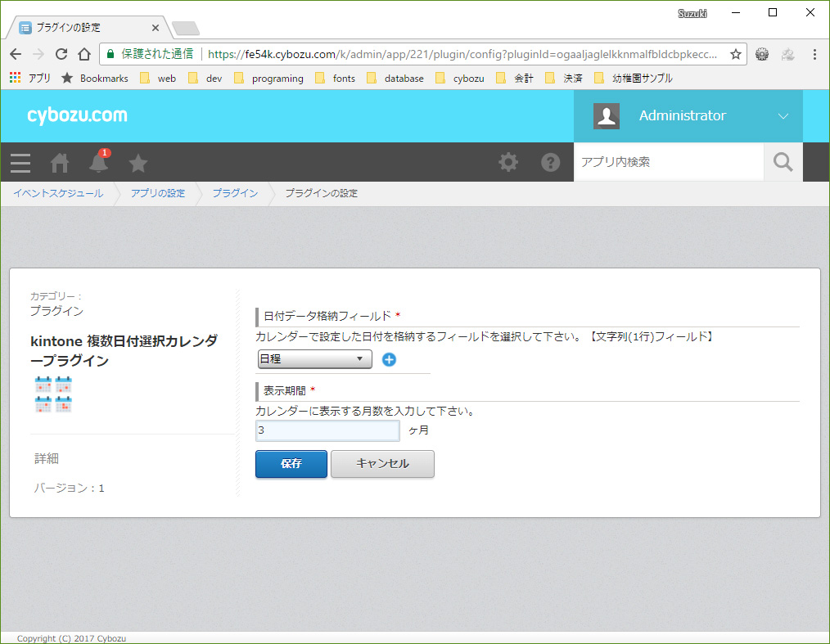Open the 日程 field dropdown
The height and width of the screenshot is (644, 830).
point(315,359)
